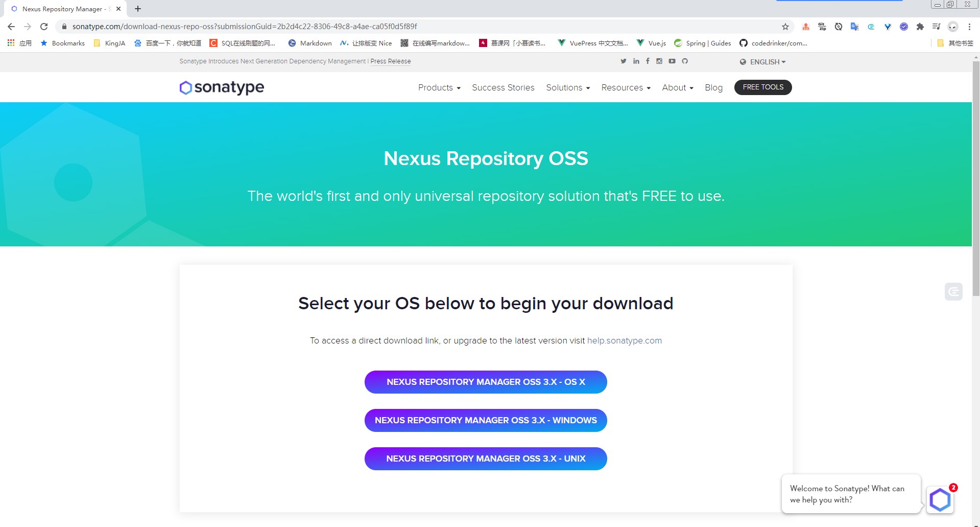The width and height of the screenshot is (980, 527).
Task: Open the Bookmarks bookmark
Action: pos(62,43)
